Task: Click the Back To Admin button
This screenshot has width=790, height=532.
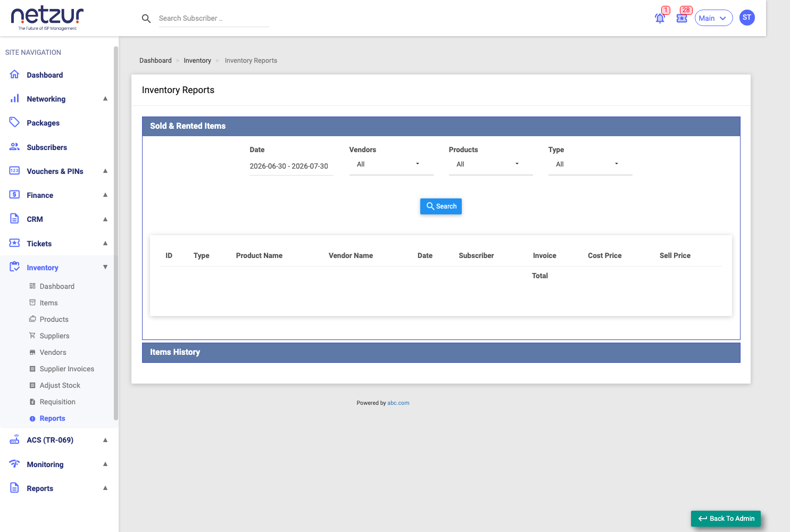Action: [x=726, y=519]
